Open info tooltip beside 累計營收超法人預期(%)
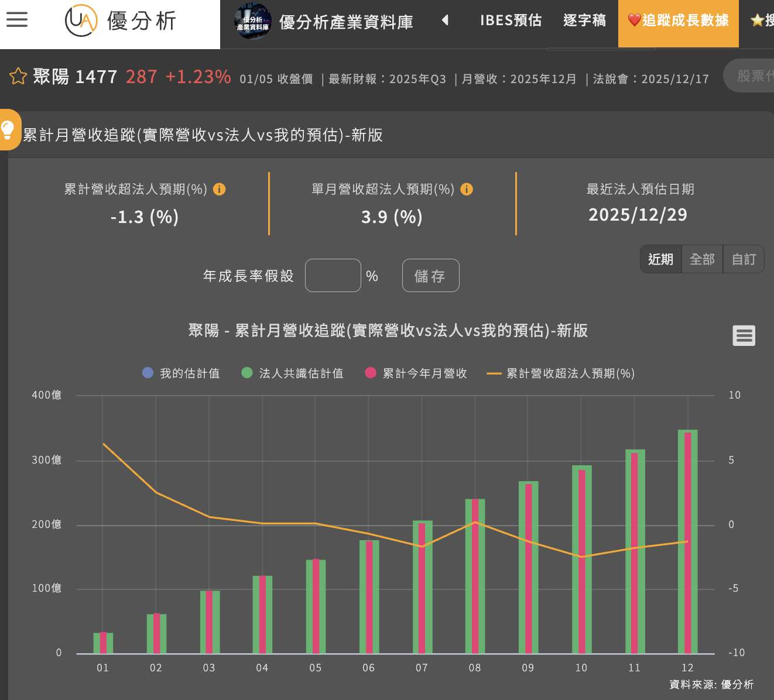774x700 pixels. 220,189
